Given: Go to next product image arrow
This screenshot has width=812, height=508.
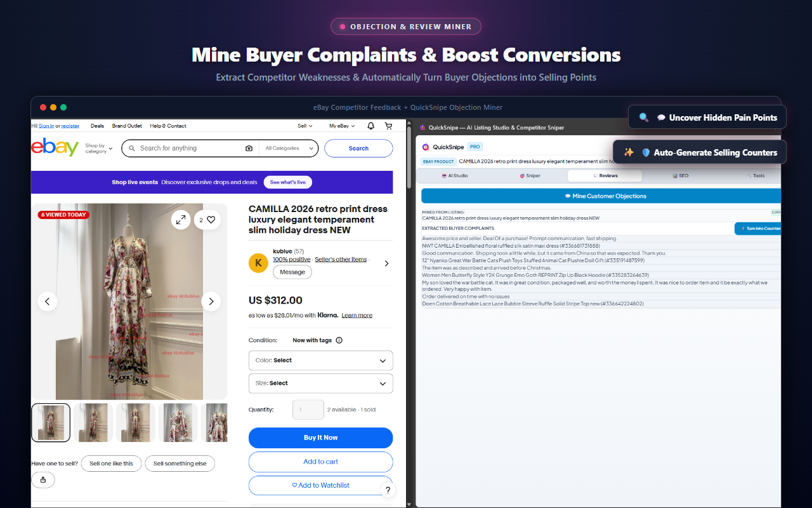Looking at the screenshot, I should [x=211, y=301].
